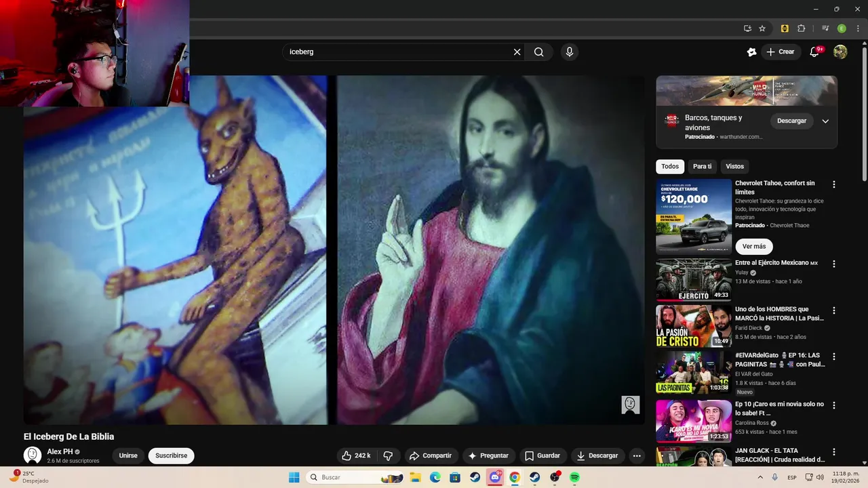
Task: Open Microsoft Edge from the taskbar
Action: (x=435, y=477)
